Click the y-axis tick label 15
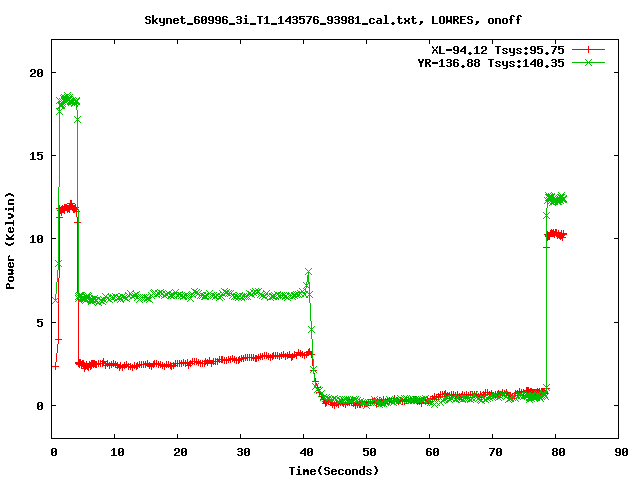The width and height of the screenshot is (640, 480). click(x=36, y=156)
